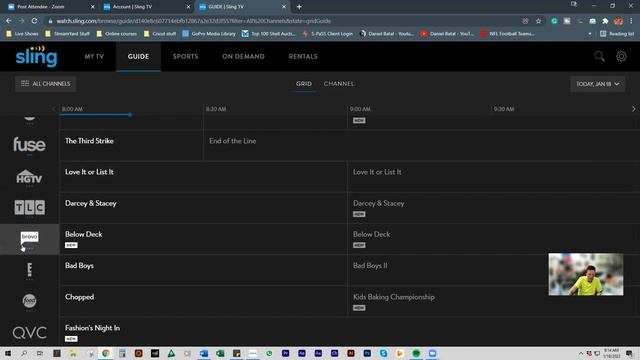Click the 8:30 AM time marker
The width and height of the screenshot is (640, 360).
[x=216, y=109]
